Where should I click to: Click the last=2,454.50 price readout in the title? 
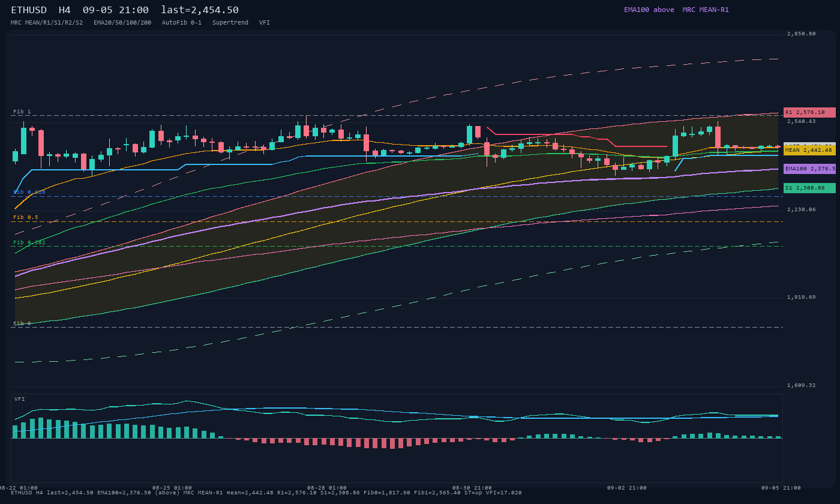[x=200, y=10]
